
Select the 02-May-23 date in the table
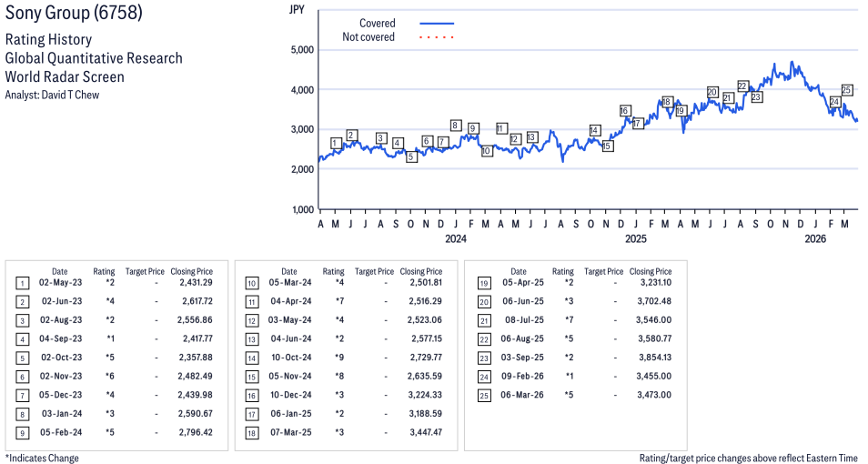point(60,284)
